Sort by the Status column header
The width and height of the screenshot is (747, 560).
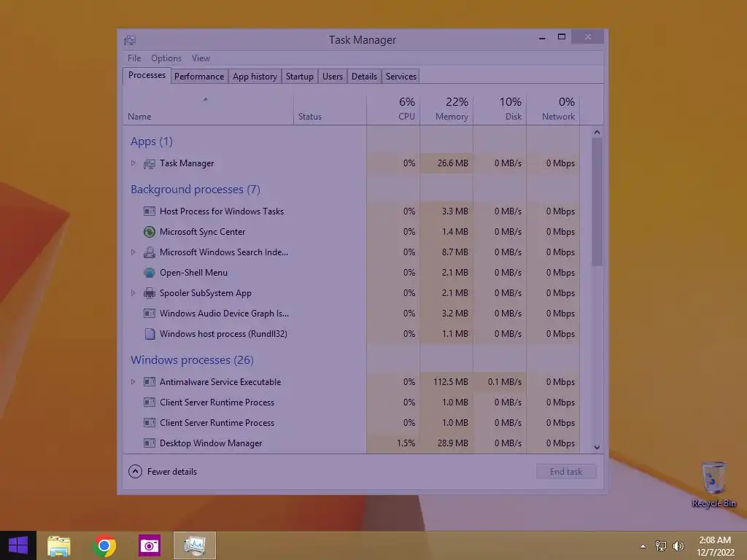[x=330, y=109]
